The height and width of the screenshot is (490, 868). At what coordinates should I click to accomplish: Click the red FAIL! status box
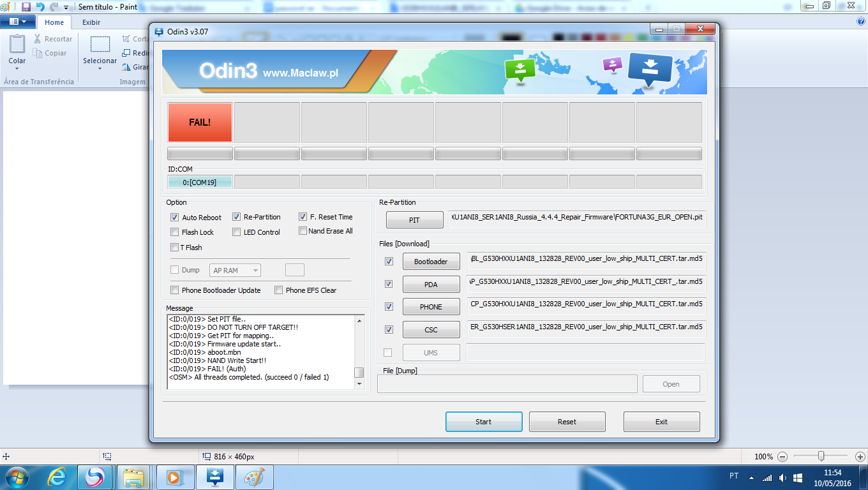click(x=200, y=122)
